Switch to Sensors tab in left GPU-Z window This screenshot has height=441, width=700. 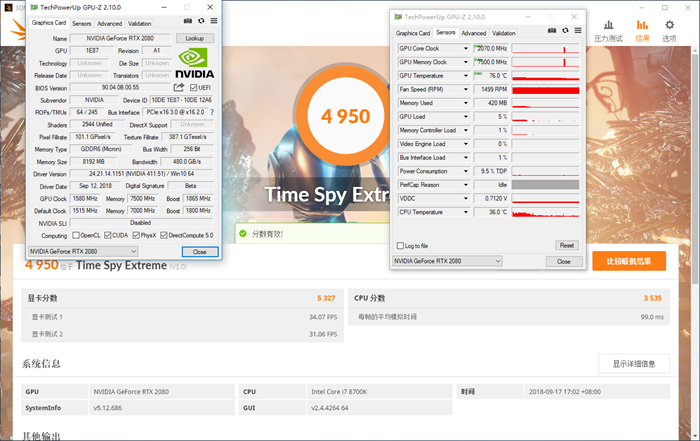(x=81, y=24)
